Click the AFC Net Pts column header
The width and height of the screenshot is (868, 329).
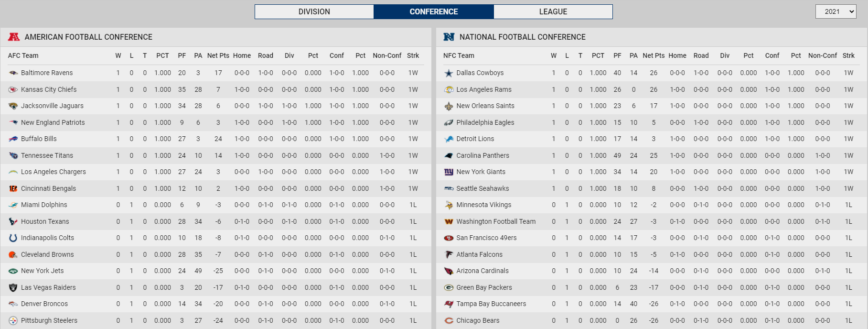[x=218, y=55]
